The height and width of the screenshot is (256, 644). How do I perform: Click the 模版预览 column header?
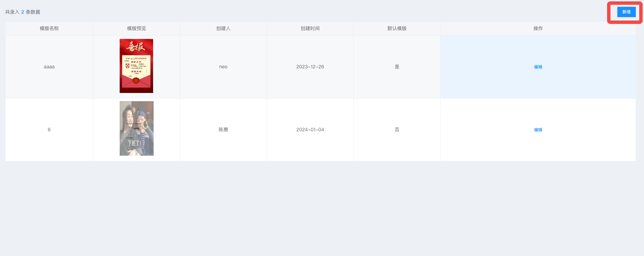(136, 28)
